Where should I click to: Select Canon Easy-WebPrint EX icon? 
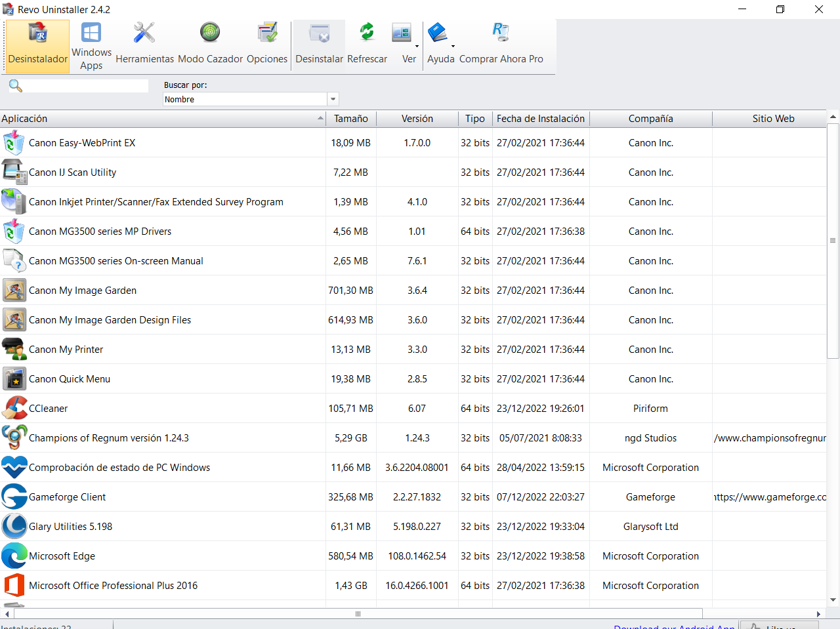tap(14, 142)
